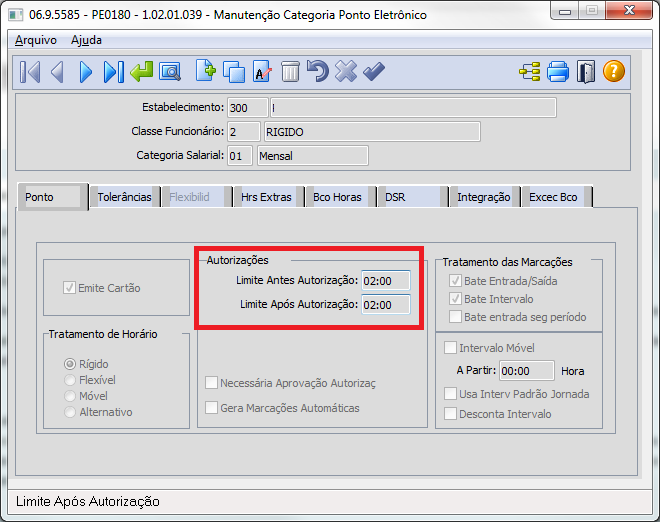Open the hierarchy tree icon
Image resolution: width=660 pixels, height=522 pixels.
(530, 72)
